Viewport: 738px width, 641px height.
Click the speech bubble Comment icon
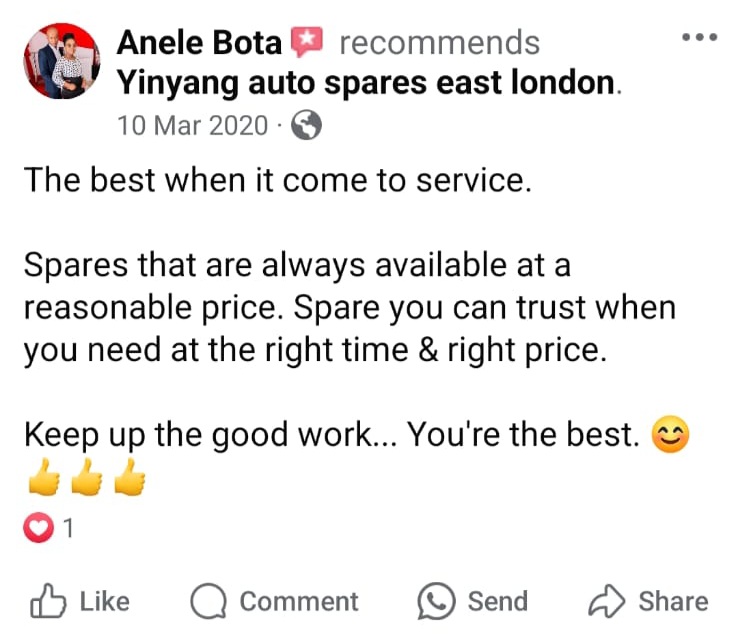pyautogui.click(x=209, y=601)
